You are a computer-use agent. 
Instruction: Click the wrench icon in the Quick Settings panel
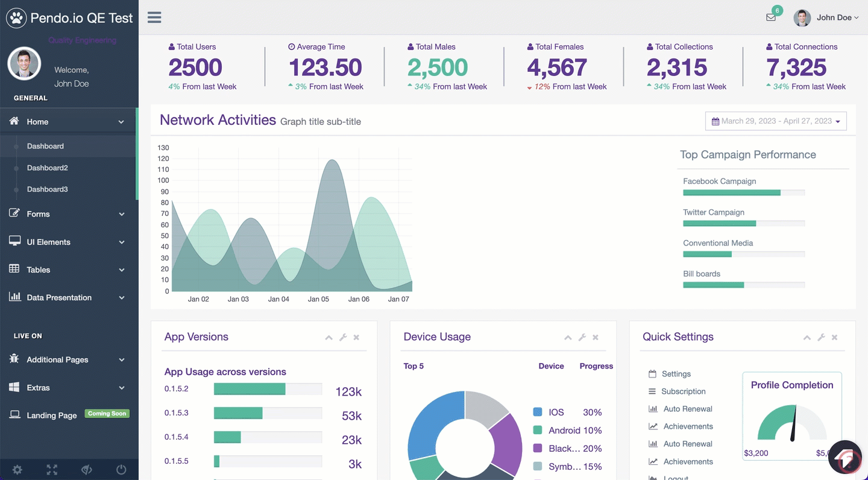821,338
